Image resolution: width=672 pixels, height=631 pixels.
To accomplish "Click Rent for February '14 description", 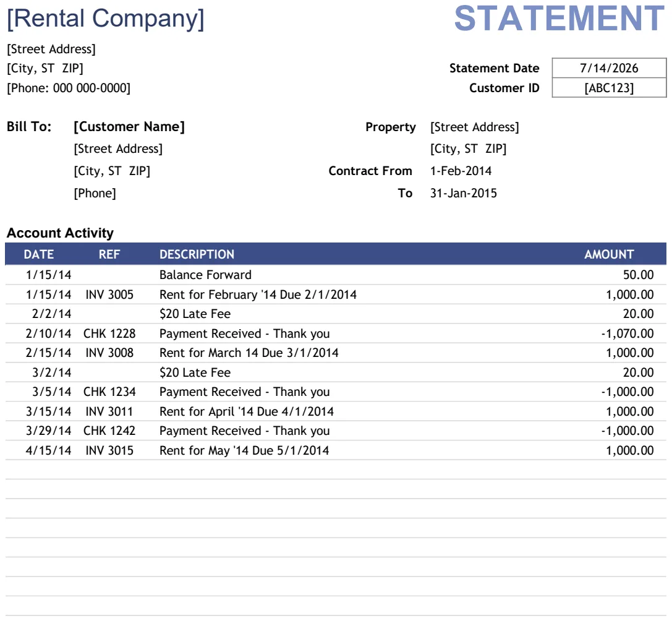I will (258, 294).
